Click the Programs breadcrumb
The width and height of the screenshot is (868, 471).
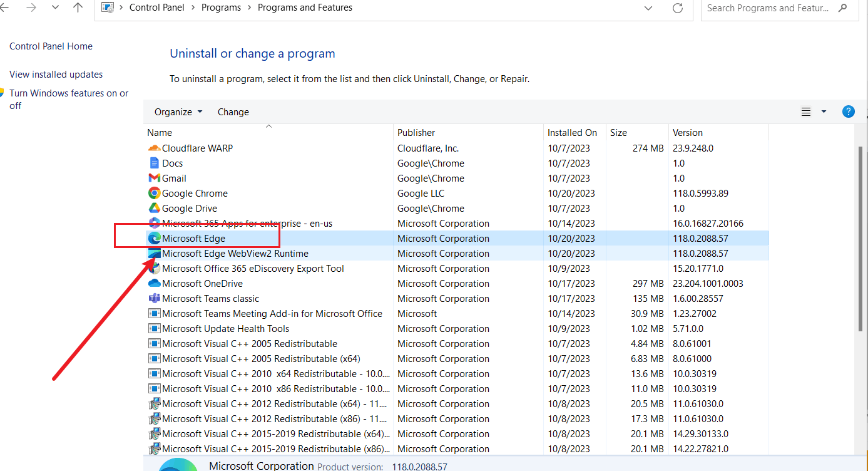point(221,8)
